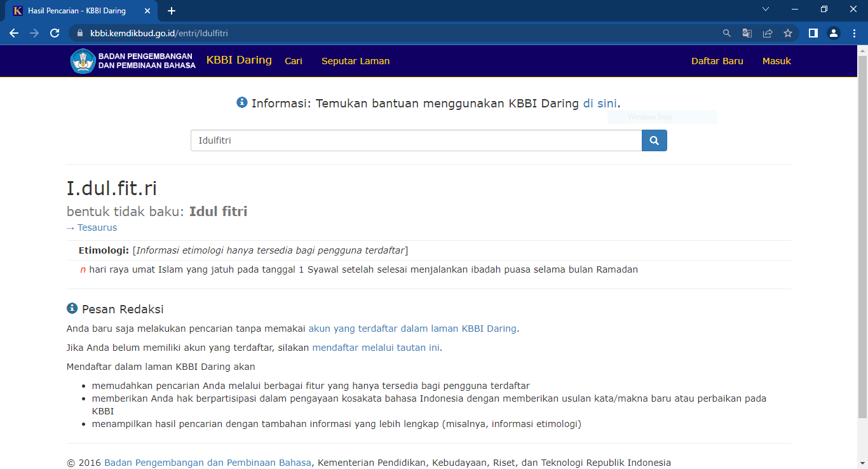868x469 pixels.
Task: Click the padlock site info icon
Action: [x=80, y=33]
